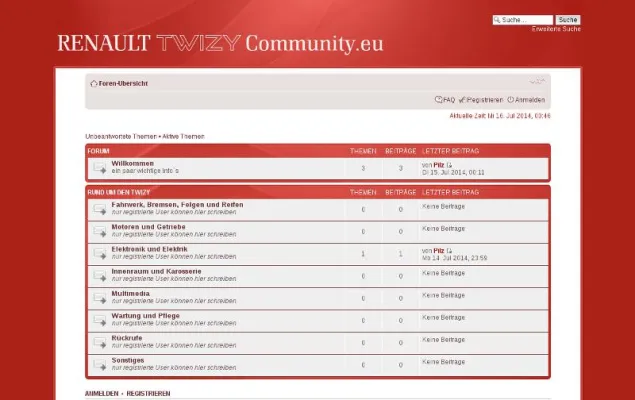The width and height of the screenshot is (635, 400).
Task: Click 'ein paar wichtige Info's' description text
Action: pyautogui.click(x=145, y=171)
